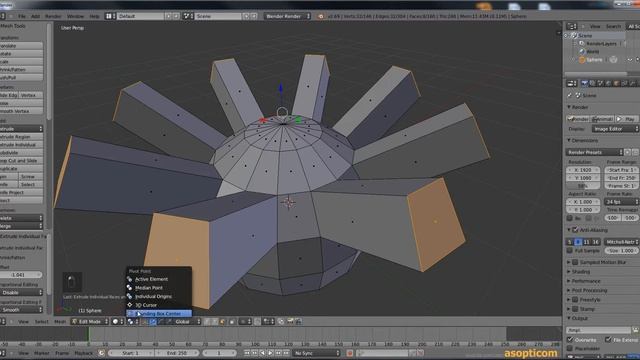This screenshot has width=640, height=360.
Task: Toggle use preview range icon
Action: click(101, 353)
